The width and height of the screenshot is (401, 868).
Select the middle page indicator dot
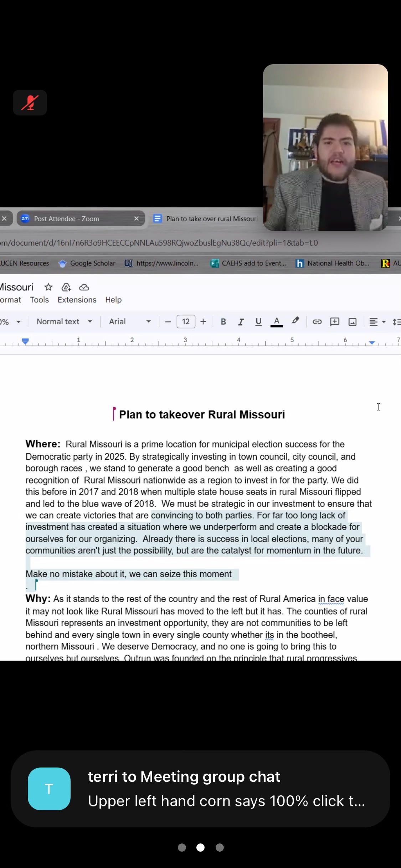(201, 847)
